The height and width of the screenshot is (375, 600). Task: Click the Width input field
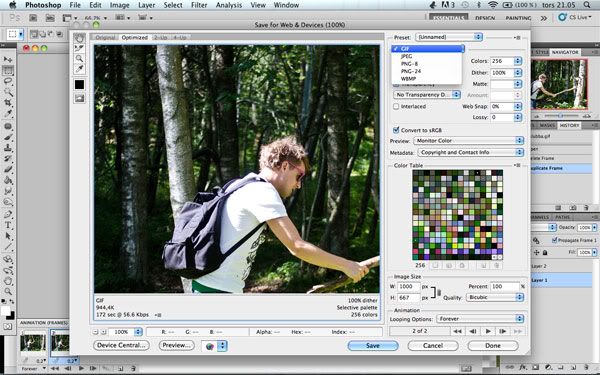click(408, 286)
